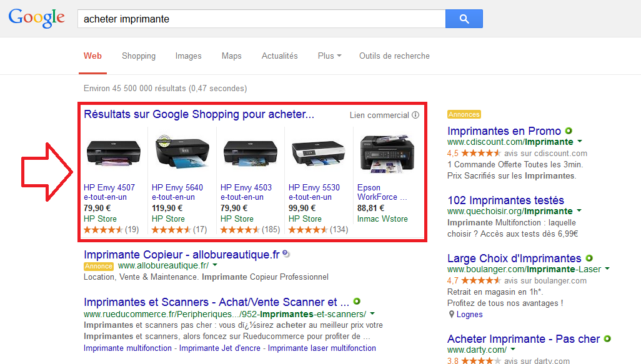
Task: Open Résultats sur Google Shopping pour acheter link
Action: click(x=199, y=114)
